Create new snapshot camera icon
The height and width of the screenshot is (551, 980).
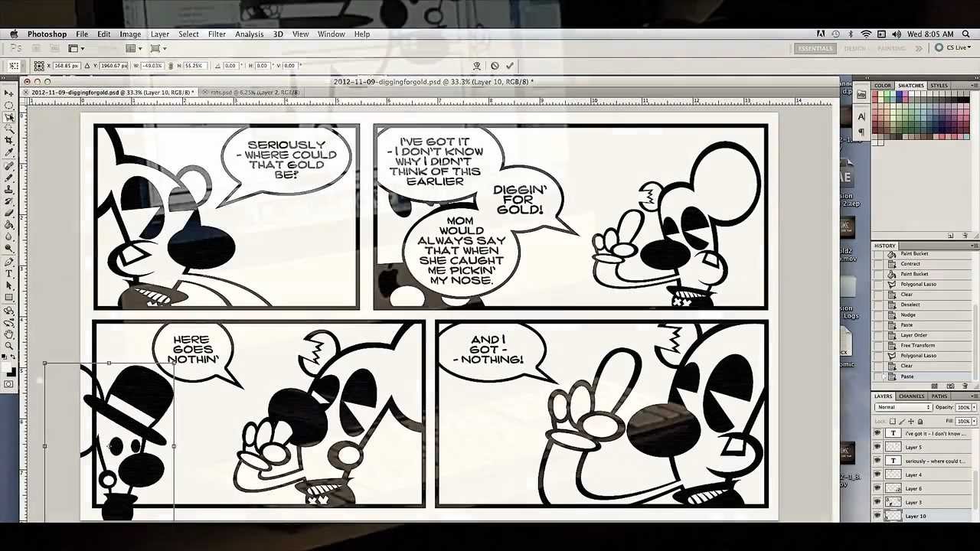point(951,386)
